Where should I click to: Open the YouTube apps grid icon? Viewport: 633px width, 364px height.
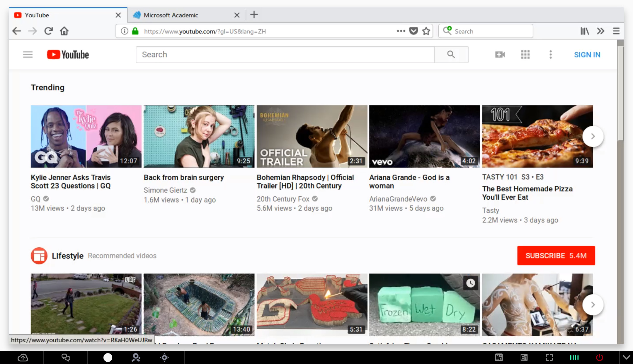tap(525, 55)
